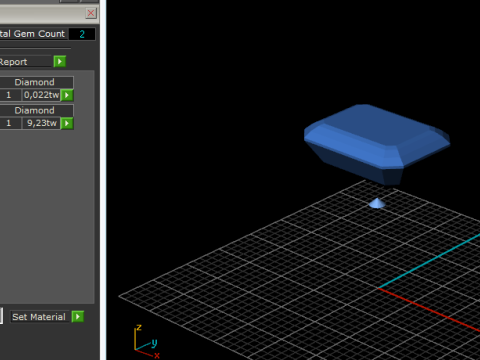Run the Report green arrow button
Screen dimensions: 480x360
click(x=60, y=62)
